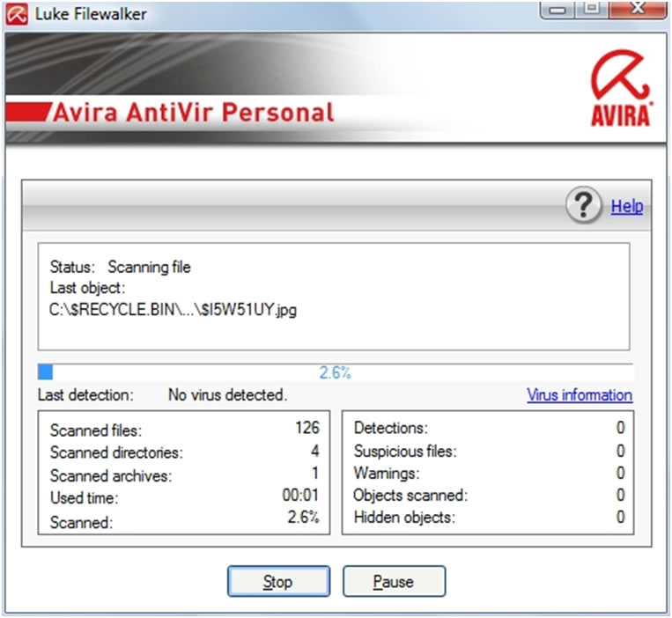Viewport: 672px width, 618px height.
Task: Click the used time value 00:01
Action: (x=300, y=495)
